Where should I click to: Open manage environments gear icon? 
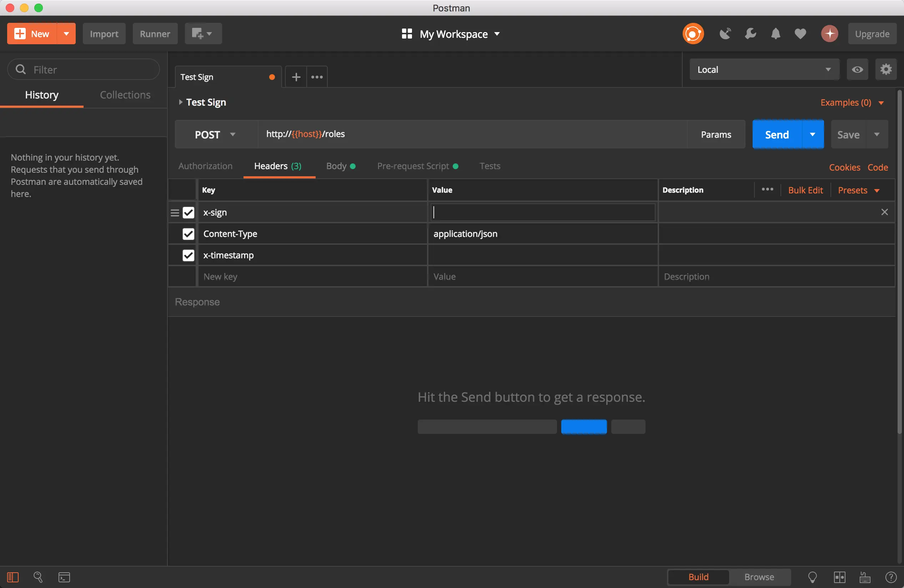tap(886, 70)
